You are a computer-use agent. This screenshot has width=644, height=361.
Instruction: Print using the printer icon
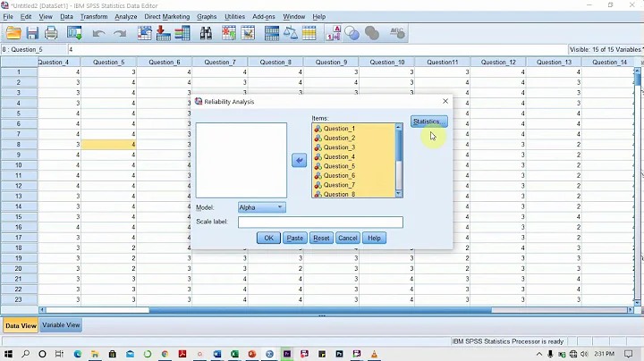(51, 33)
